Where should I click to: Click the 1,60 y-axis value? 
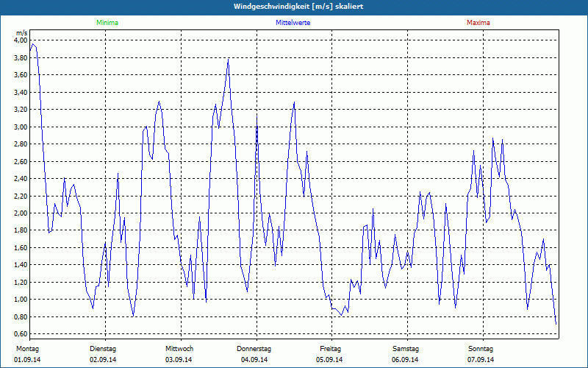tap(21, 248)
